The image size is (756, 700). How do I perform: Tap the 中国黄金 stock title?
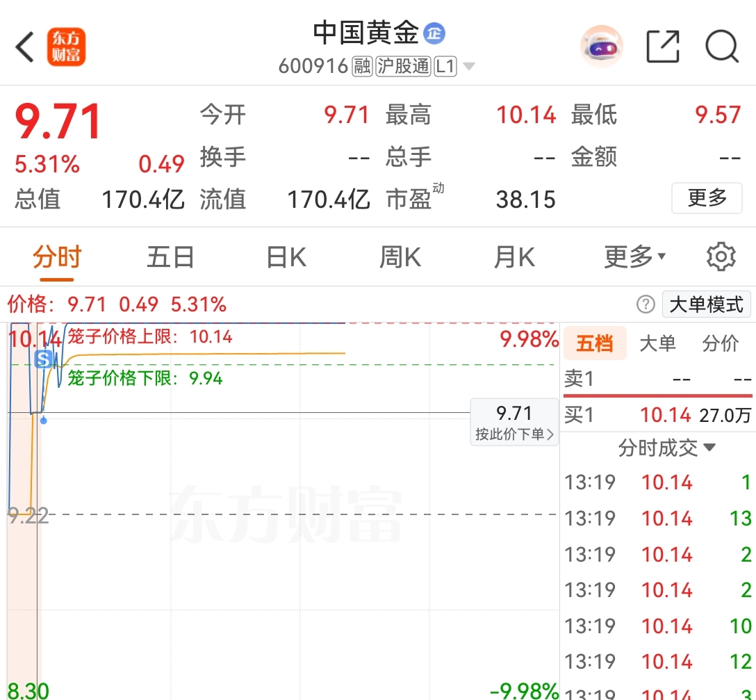pos(366,33)
